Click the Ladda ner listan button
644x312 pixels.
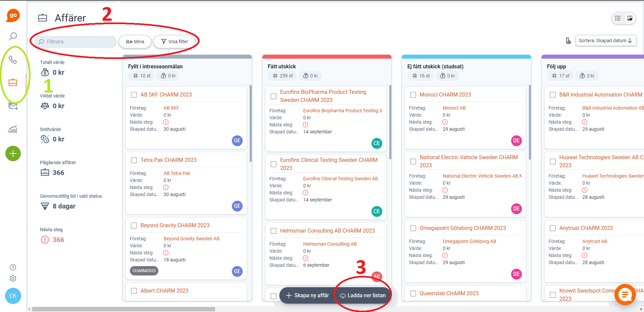click(x=363, y=295)
